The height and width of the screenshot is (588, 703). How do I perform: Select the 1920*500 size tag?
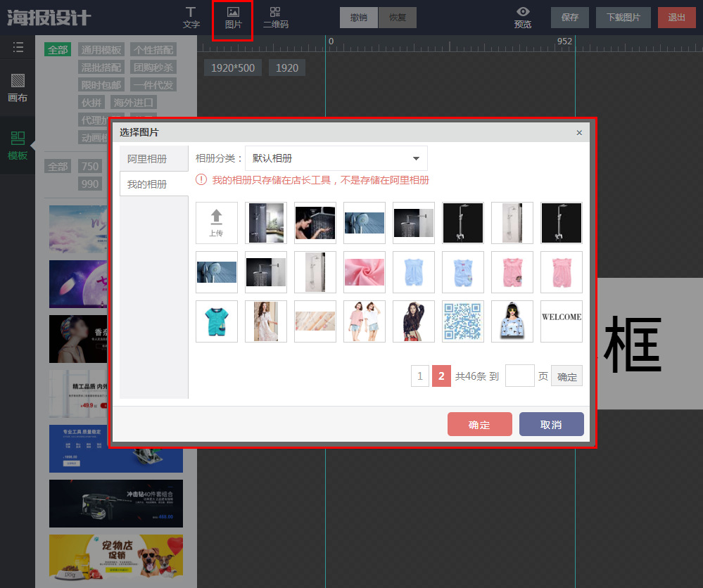233,68
